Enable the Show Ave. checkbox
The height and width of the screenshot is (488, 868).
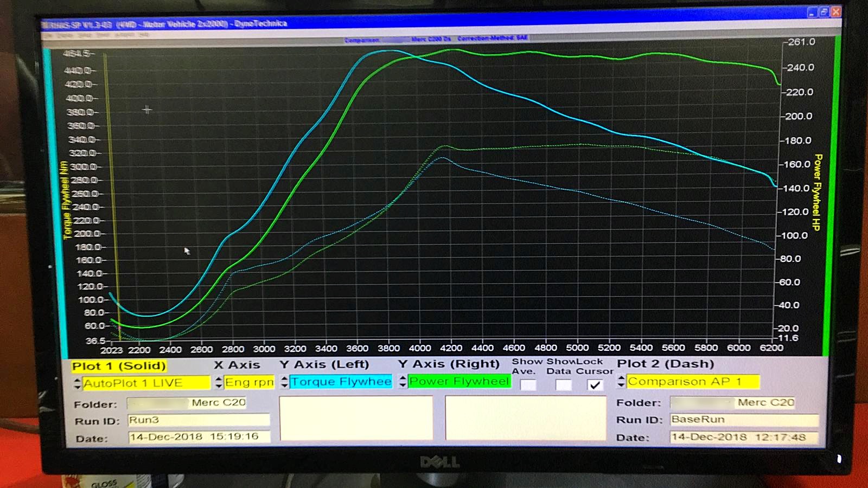pyautogui.click(x=528, y=385)
